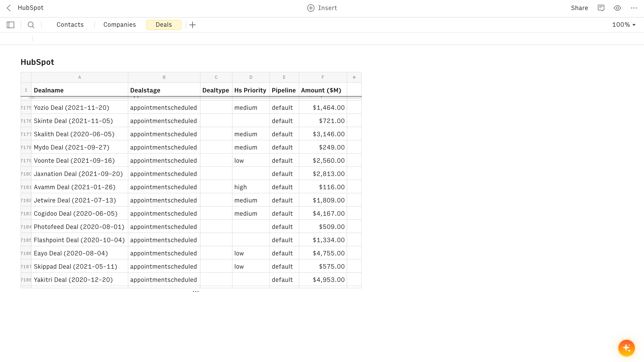Add column with table plus icon
The image size is (644, 362).
click(x=354, y=77)
